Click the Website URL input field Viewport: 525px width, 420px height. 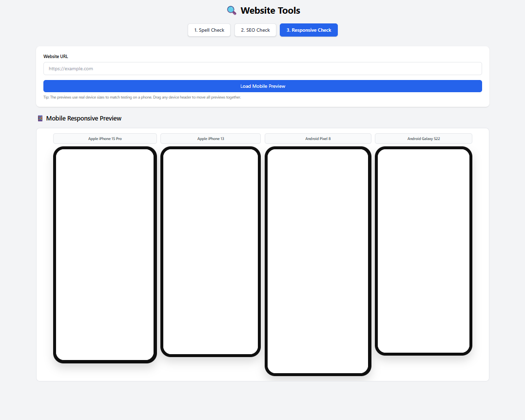pos(263,68)
